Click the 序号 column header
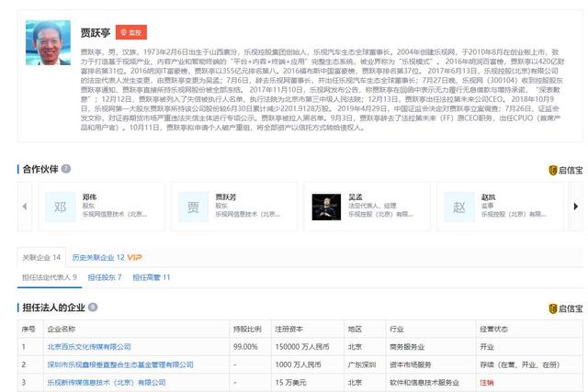This screenshot has width=588, height=392. [28, 329]
